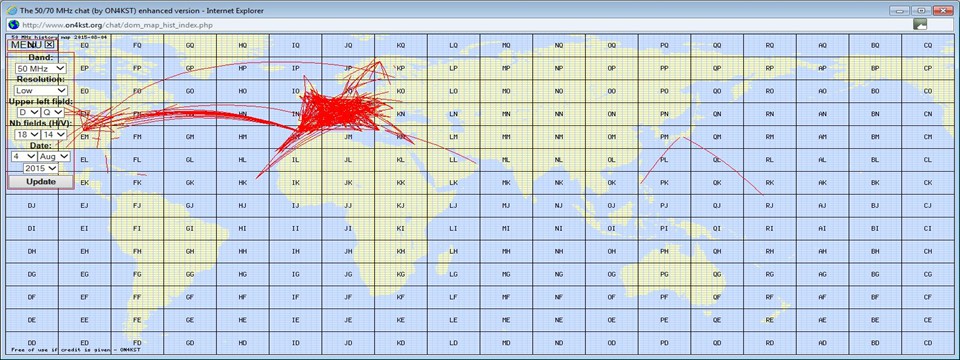This screenshot has width=960, height=360.
Task: Open the day dropdown showing 4
Action: click(x=24, y=156)
